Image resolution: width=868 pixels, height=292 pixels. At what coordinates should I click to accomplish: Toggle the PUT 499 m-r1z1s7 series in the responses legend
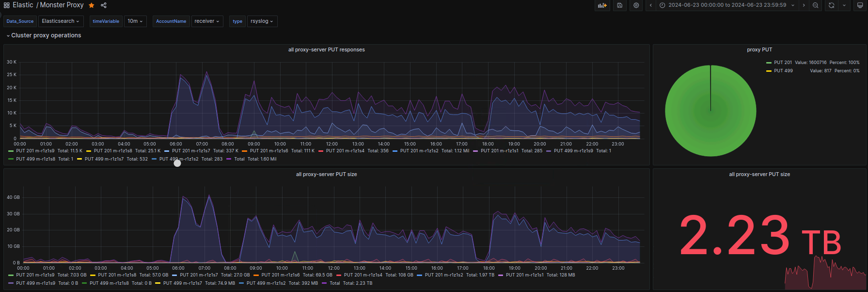coord(104,159)
